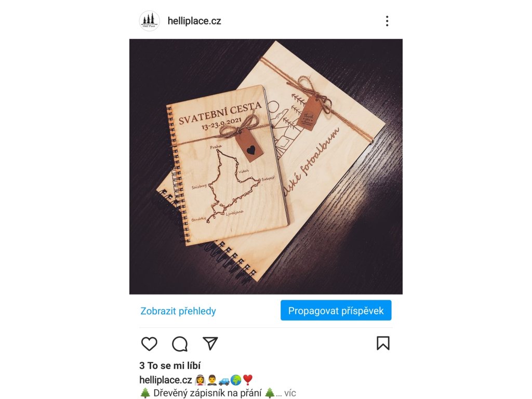Click the heart-cutout tag on the notebook
532x399 pixels.
[249, 145]
